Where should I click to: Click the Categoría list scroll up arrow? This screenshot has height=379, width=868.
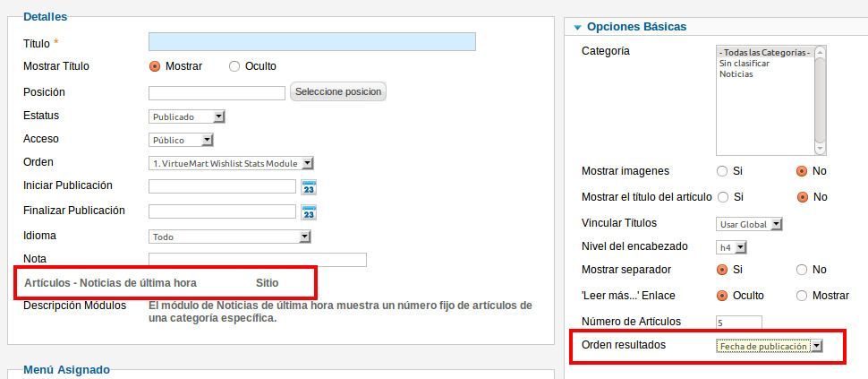tap(821, 52)
